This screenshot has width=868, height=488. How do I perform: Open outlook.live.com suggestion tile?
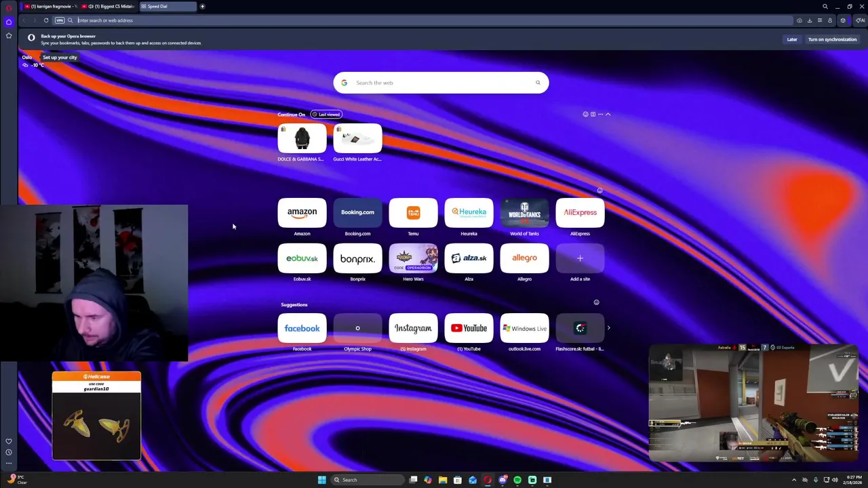click(x=524, y=328)
